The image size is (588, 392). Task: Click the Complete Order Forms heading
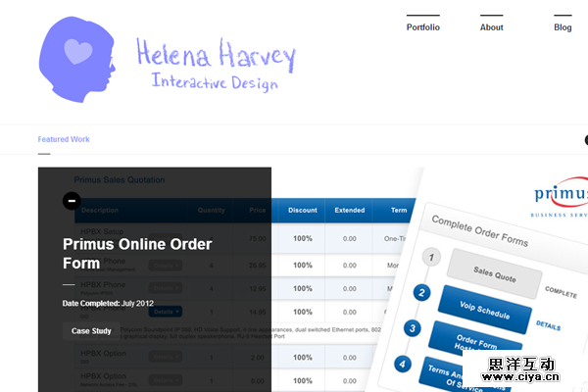480,230
